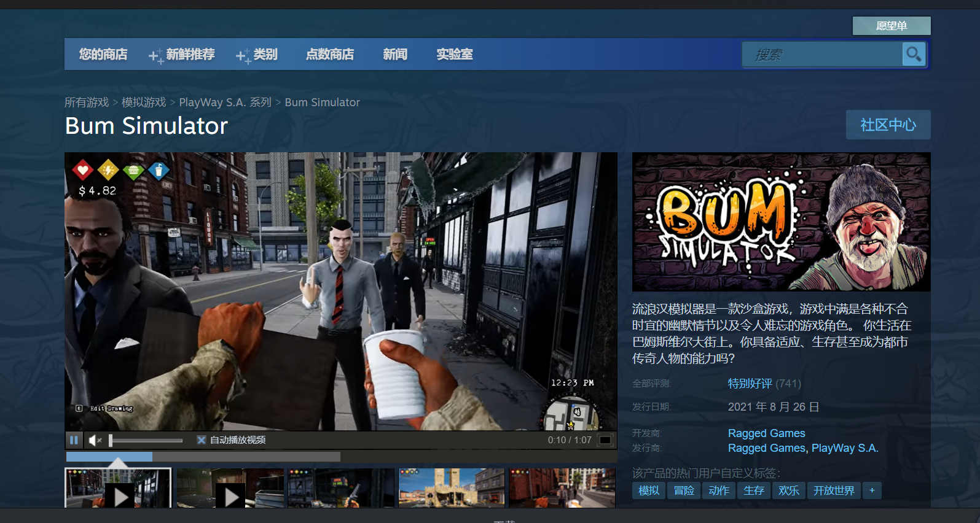Open the 愿望单 wishlist button
Viewport: 980px width, 523px height.
click(x=892, y=26)
